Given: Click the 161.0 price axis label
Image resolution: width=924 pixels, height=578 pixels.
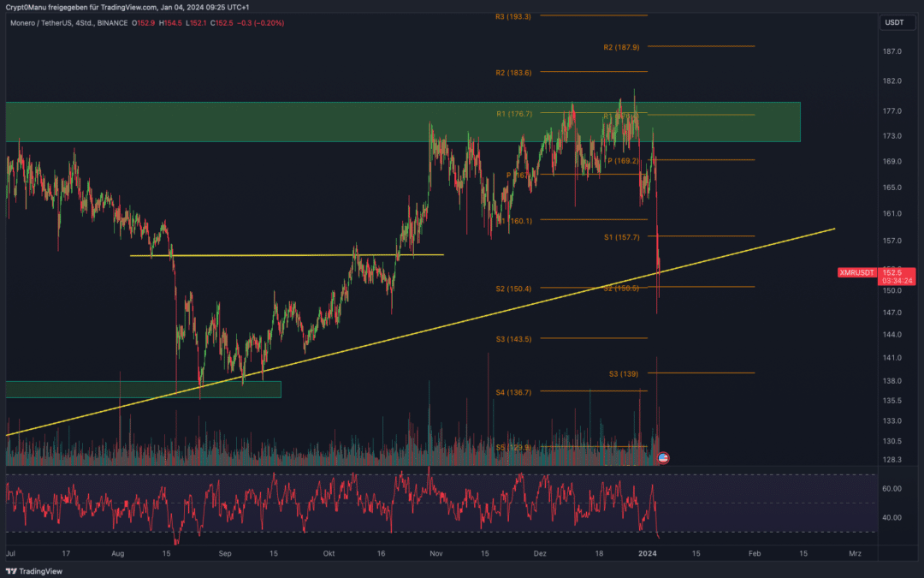Looking at the screenshot, I should click(891, 213).
